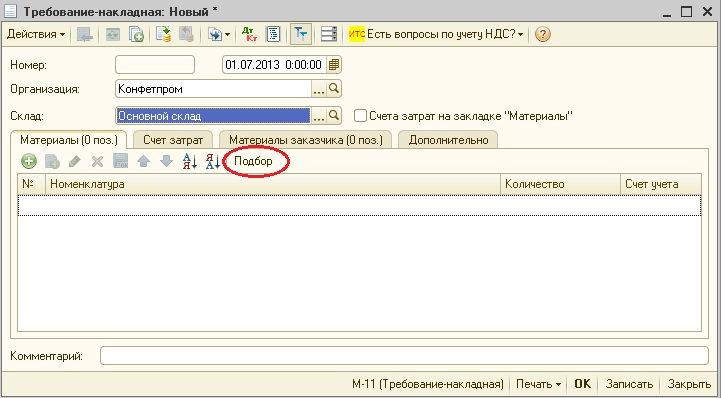Click the document icon in the title bar
The image size is (721, 398).
pyautogui.click(x=11, y=12)
